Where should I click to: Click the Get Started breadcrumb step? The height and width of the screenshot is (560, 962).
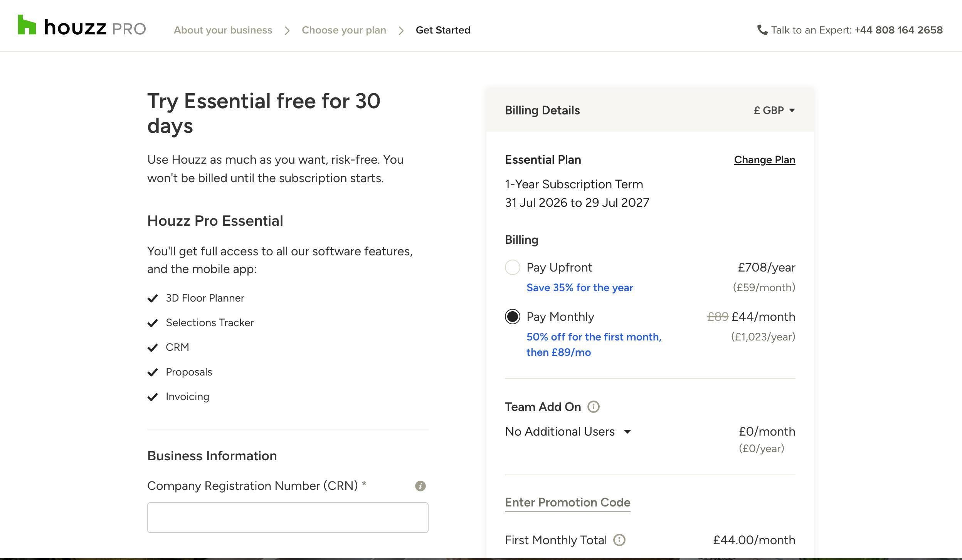click(x=443, y=30)
